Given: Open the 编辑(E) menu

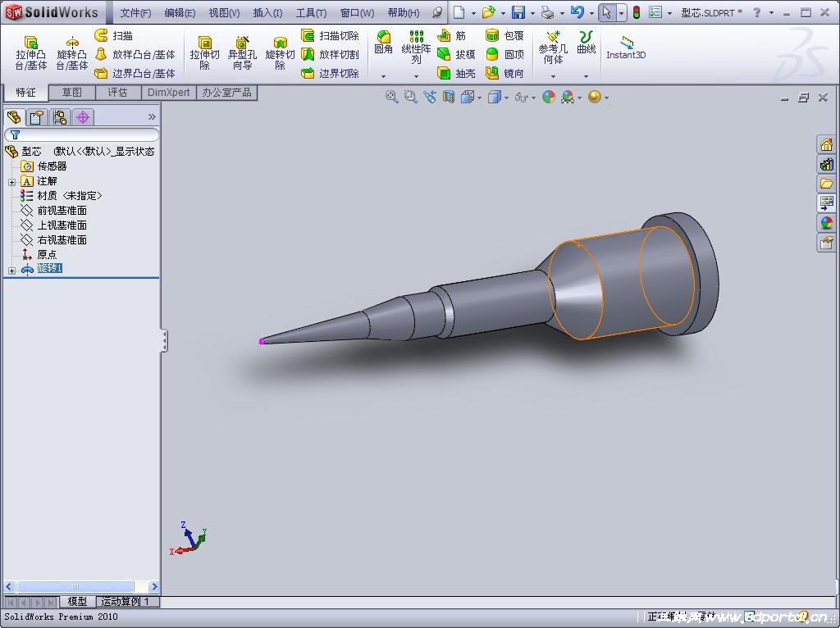Looking at the screenshot, I should pos(180,13).
